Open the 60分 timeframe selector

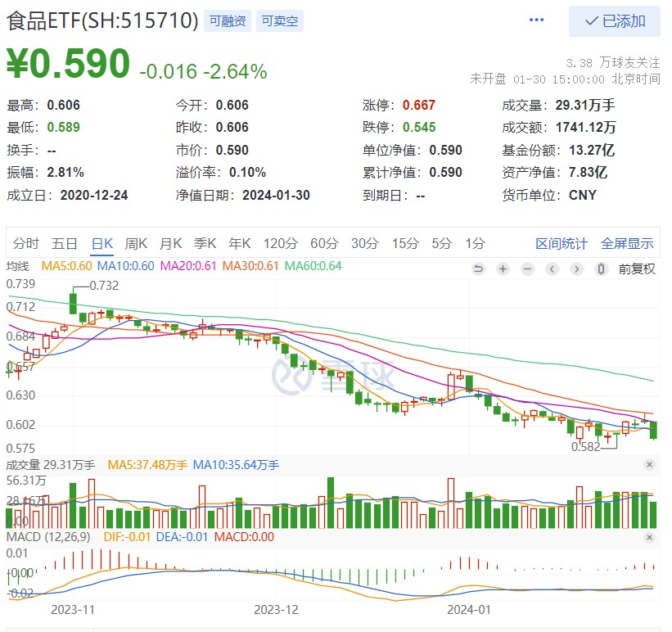[323, 243]
